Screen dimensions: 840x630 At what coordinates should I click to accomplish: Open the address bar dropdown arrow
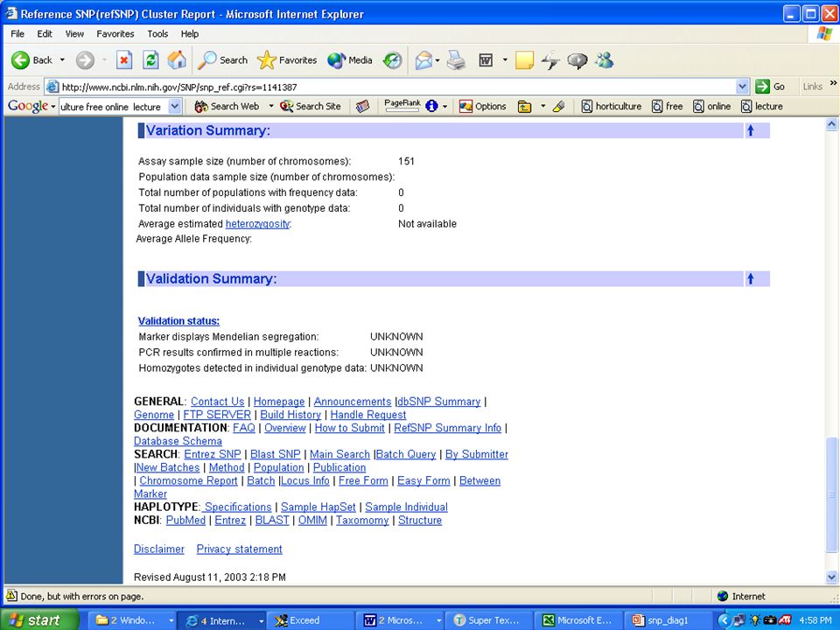click(x=742, y=87)
